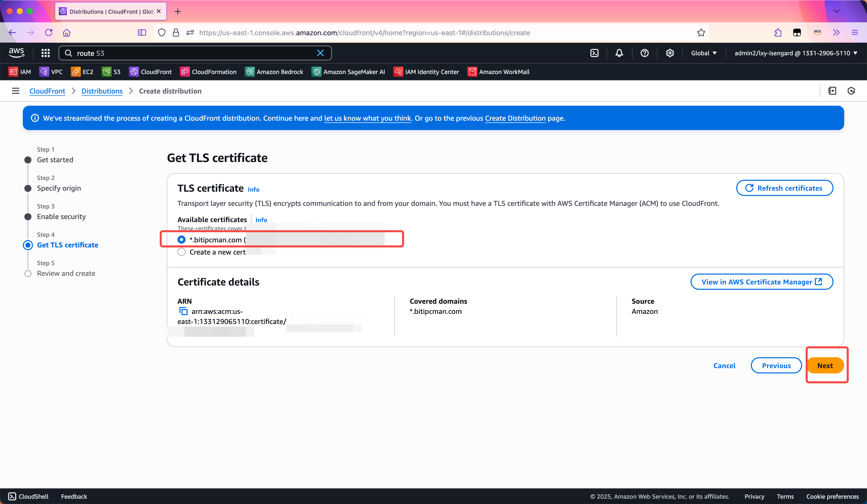Open the Firefox application menu

(x=855, y=33)
